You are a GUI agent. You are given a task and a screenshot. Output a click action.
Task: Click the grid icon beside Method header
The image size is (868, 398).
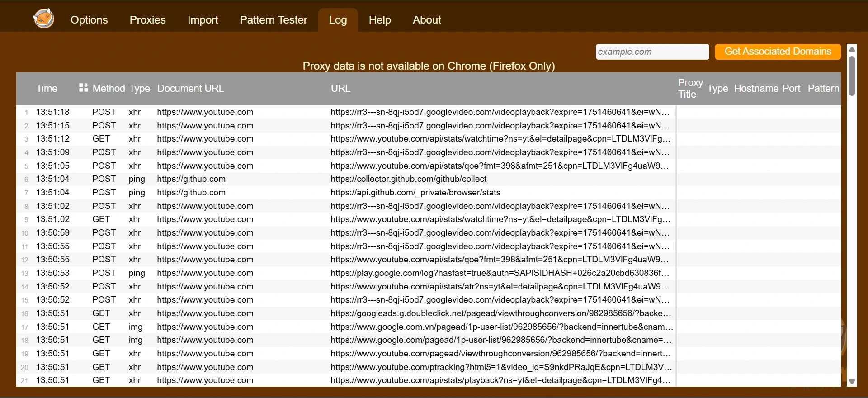coord(83,88)
